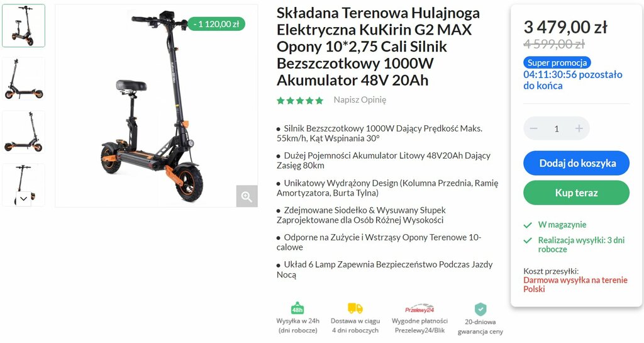Click the quantity input field
This screenshot has width=644, height=343.
pos(557,128)
